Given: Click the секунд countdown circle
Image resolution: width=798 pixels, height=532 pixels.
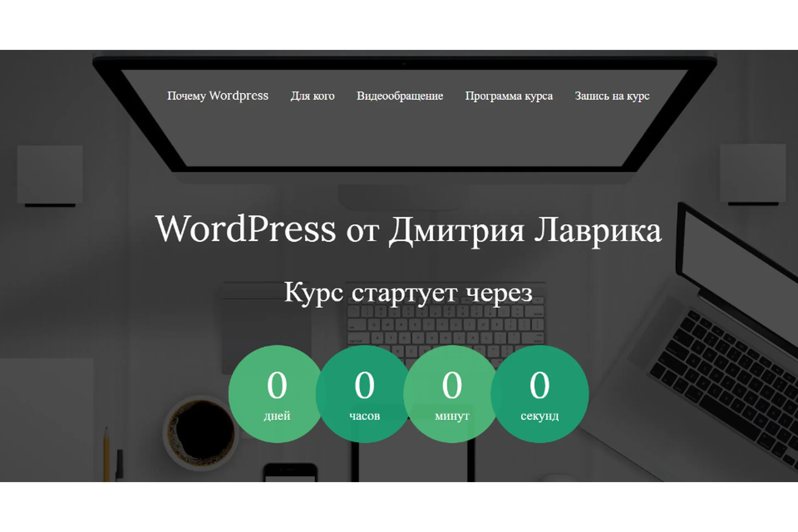Looking at the screenshot, I should [x=539, y=393].
